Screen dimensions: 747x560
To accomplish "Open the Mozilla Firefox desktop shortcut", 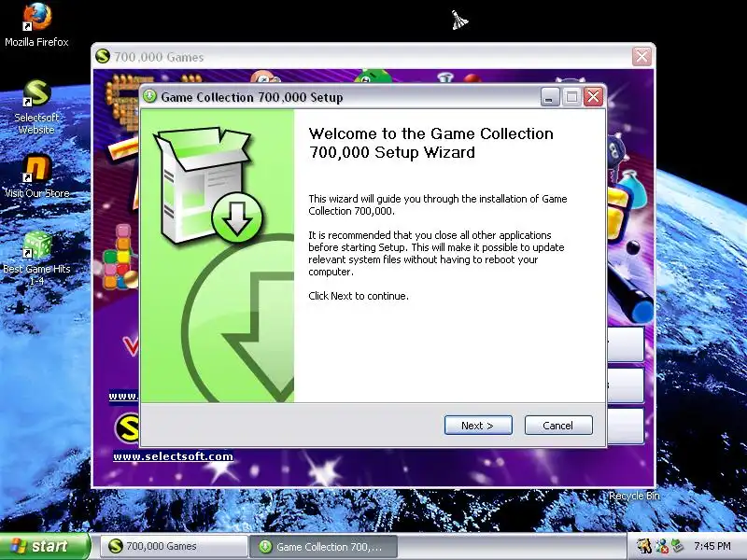I will (36, 25).
